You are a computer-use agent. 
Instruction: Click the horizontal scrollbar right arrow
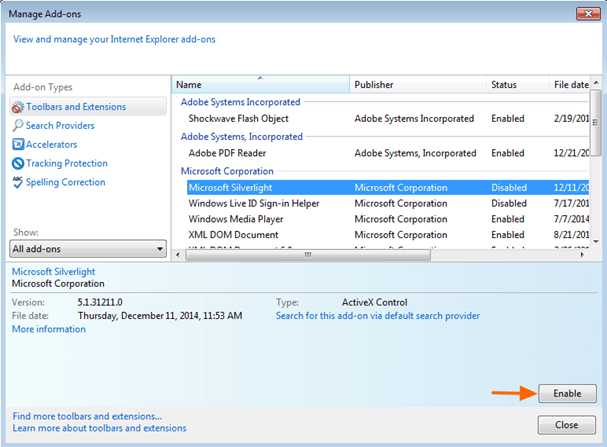pyautogui.click(x=582, y=255)
